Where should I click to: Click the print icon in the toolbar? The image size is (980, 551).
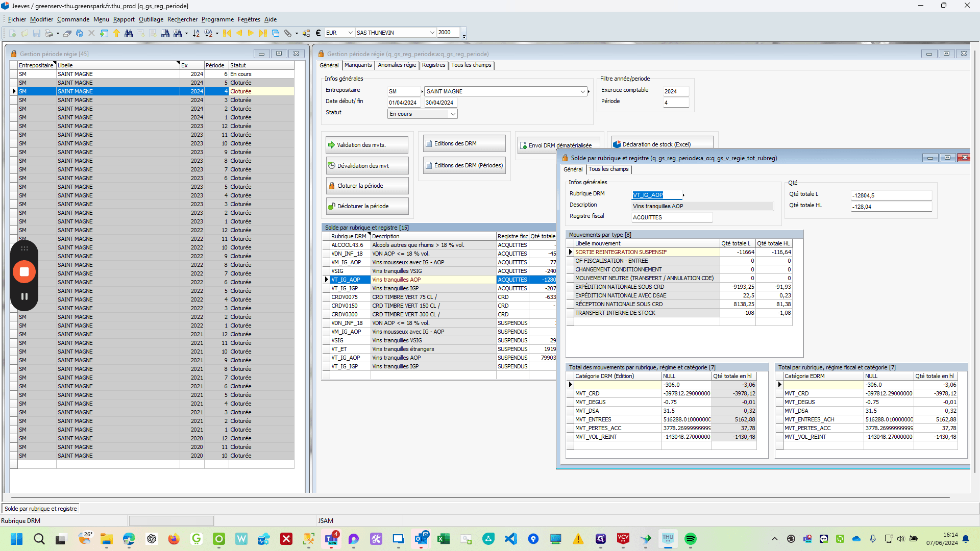point(49,33)
